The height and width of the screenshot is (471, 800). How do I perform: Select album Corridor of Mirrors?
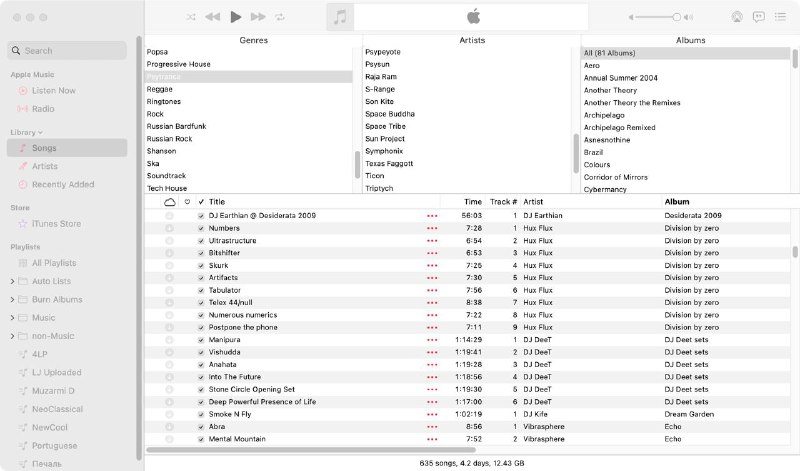[615, 177]
